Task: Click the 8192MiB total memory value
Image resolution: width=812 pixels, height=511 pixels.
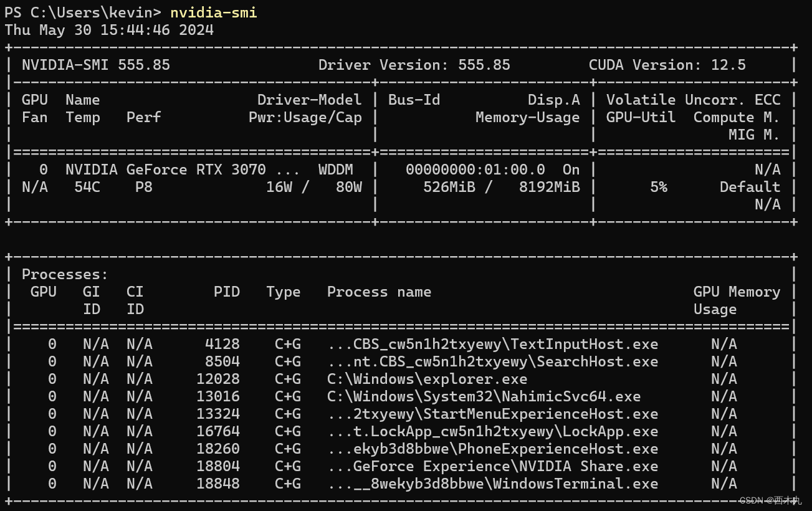Action: (549, 187)
